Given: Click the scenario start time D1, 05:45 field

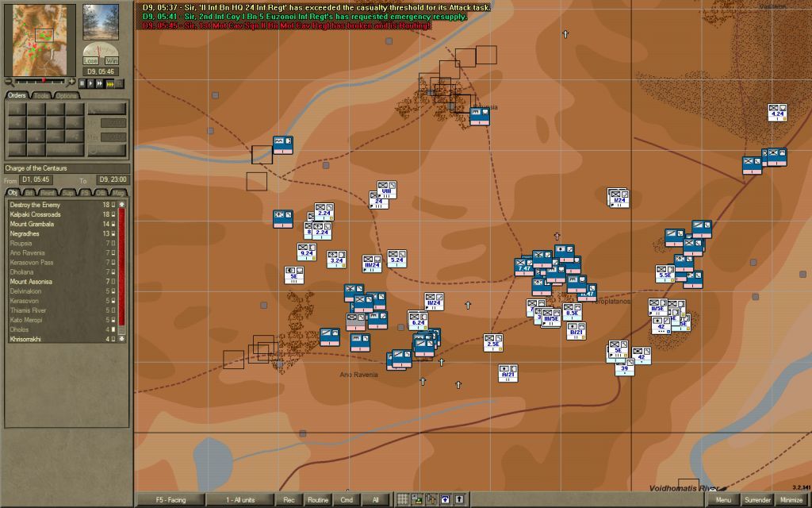Looking at the screenshot, I should click(36, 180).
